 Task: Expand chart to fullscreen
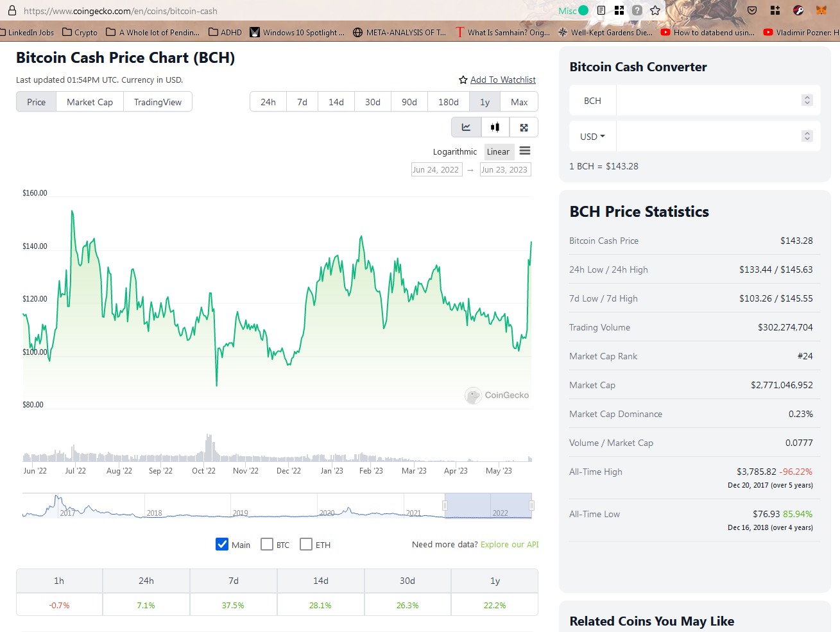coord(524,127)
